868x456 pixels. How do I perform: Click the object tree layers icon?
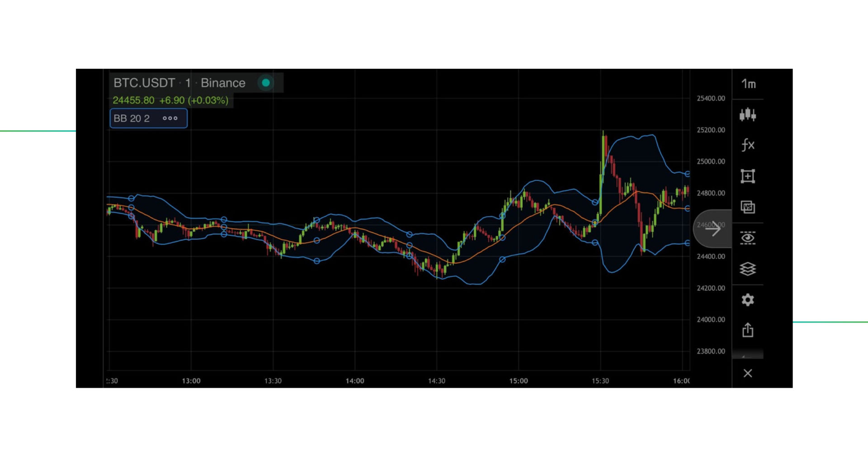point(748,269)
